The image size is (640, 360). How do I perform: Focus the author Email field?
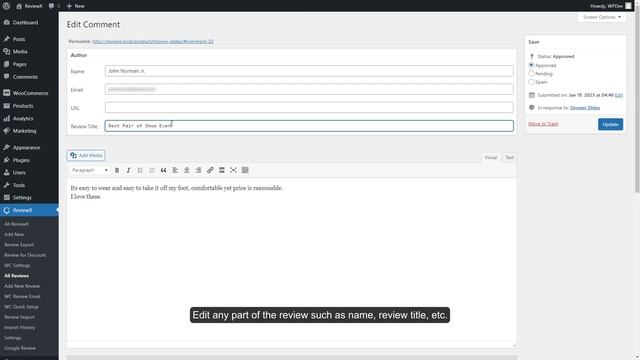tap(309, 89)
